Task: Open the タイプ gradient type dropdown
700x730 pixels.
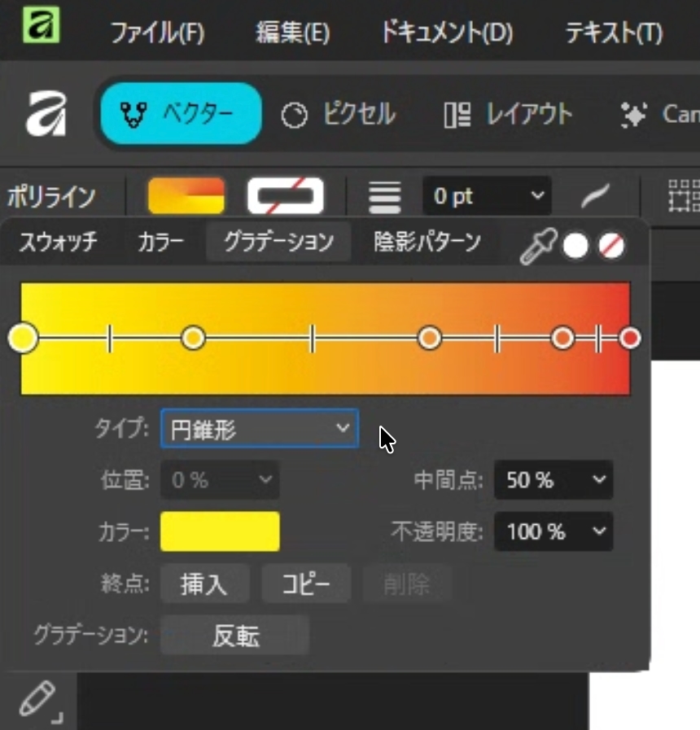Action: [259, 429]
